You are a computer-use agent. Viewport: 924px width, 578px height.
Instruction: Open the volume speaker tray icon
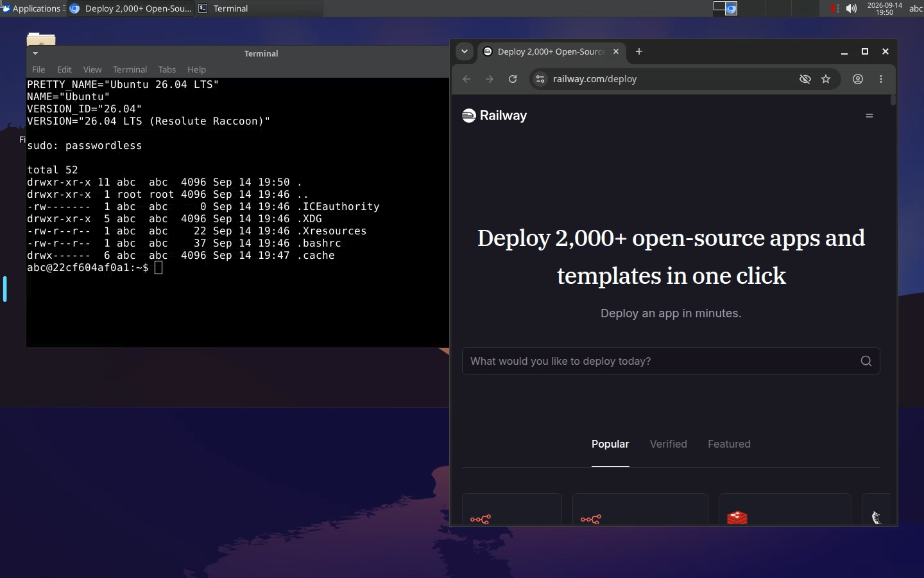click(851, 8)
